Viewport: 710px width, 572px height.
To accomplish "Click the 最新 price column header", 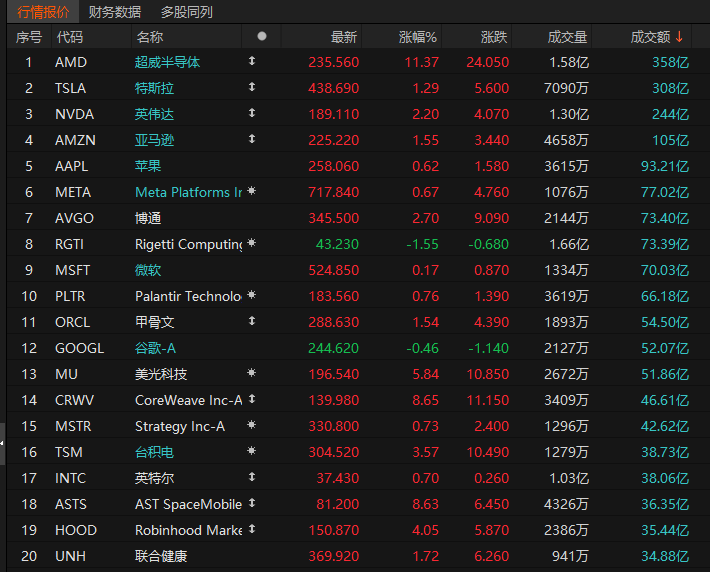I will [344, 37].
